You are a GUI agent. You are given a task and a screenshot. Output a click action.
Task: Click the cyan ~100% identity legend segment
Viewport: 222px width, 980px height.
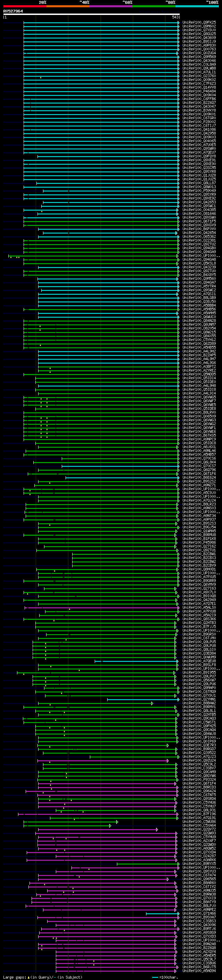point(197,6)
